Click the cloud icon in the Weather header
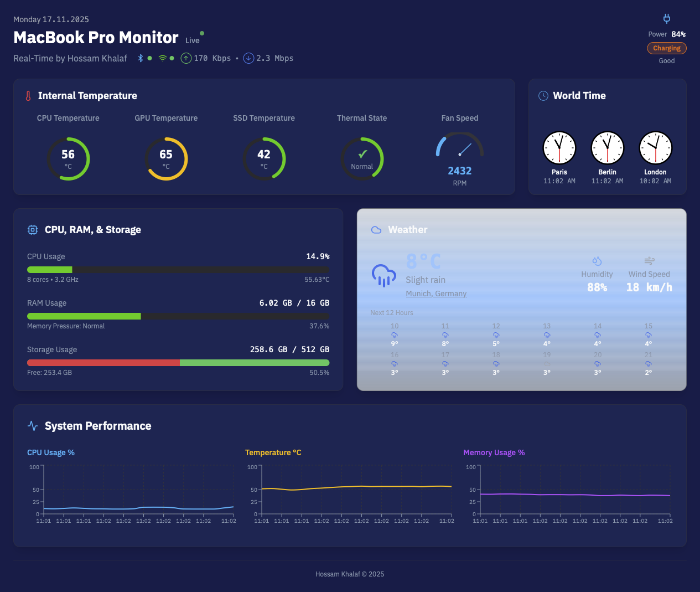700x592 pixels. (376, 229)
